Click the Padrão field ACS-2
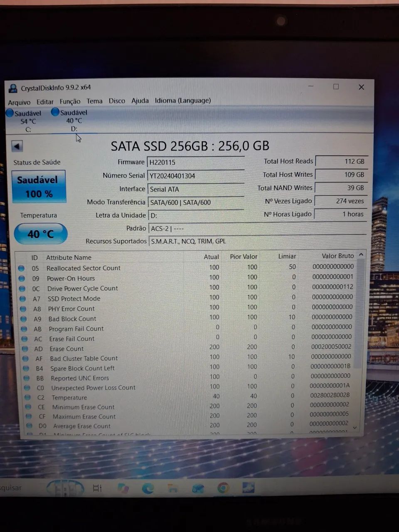 point(257,229)
